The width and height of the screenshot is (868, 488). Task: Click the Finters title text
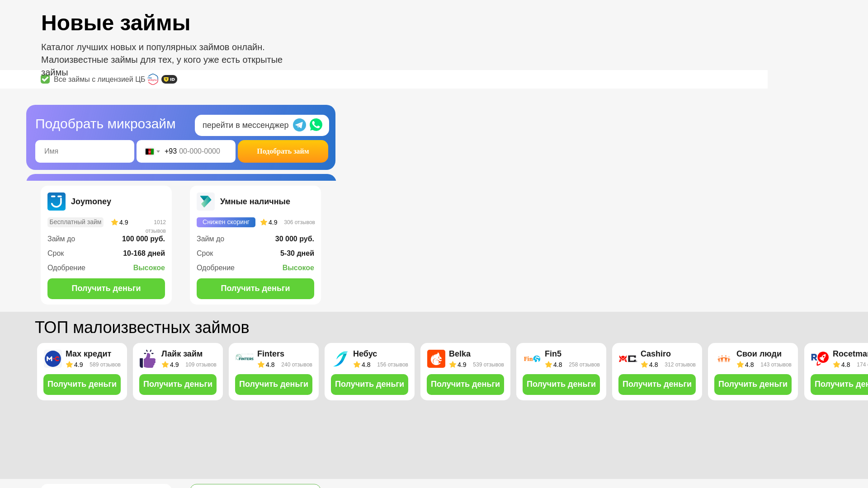(271, 354)
